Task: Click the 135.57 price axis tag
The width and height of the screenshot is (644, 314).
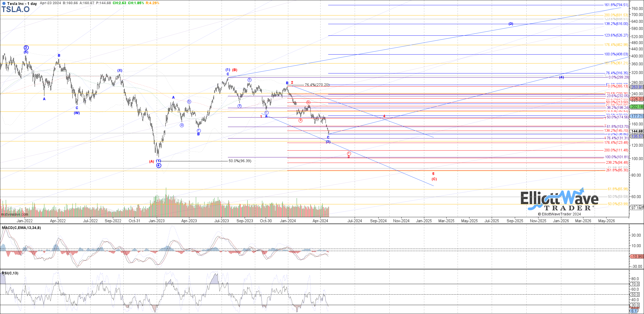Action: point(637,136)
